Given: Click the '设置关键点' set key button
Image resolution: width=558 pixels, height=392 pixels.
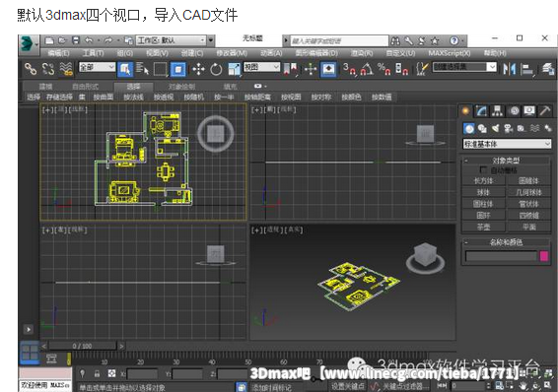Looking at the screenshot, I should click(348, 386).
